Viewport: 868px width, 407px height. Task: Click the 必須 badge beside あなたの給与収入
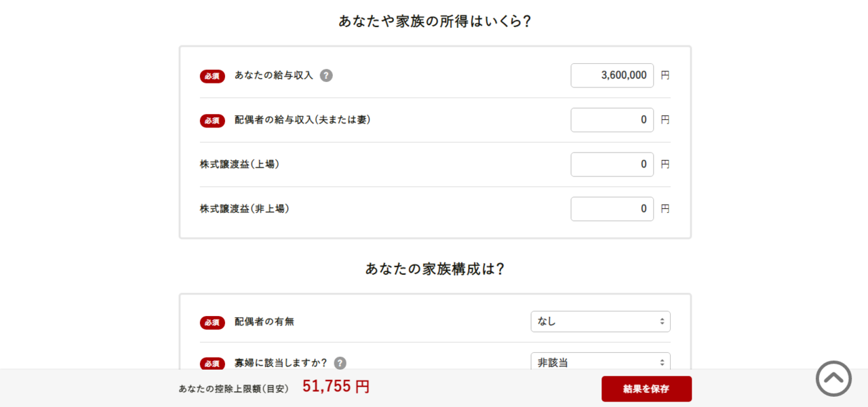[x=212, y=76]
